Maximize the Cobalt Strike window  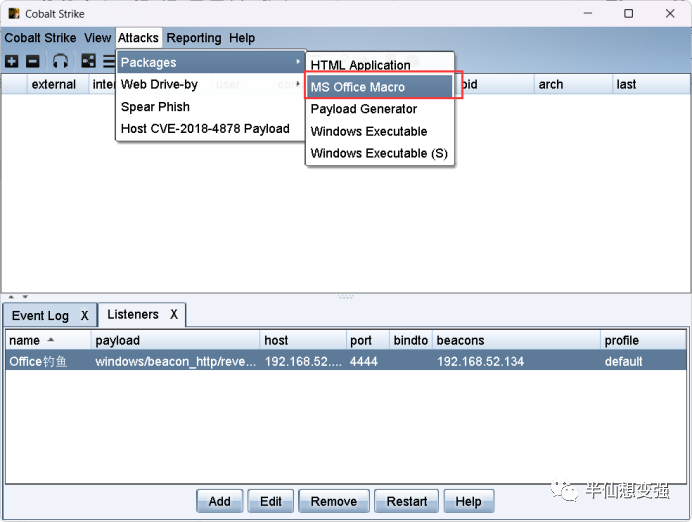coord(628,14)
